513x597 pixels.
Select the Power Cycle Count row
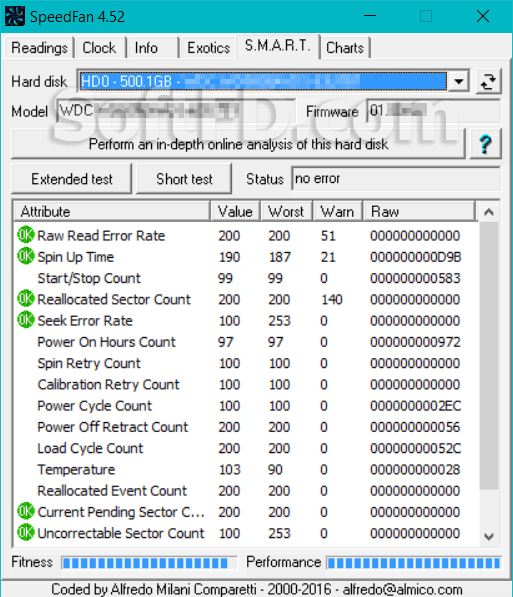pos(246,406)
